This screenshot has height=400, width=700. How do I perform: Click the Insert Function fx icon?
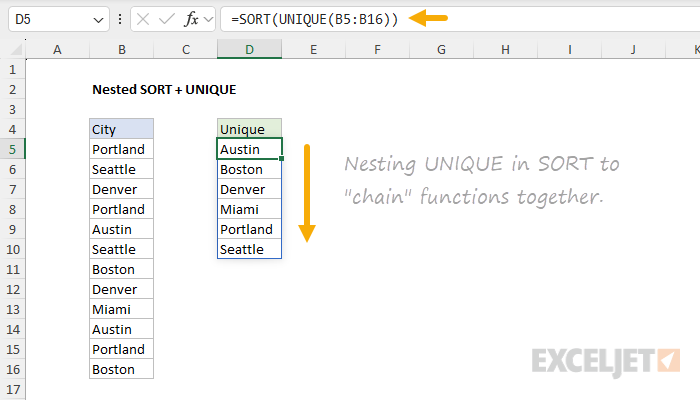point(192,19)
